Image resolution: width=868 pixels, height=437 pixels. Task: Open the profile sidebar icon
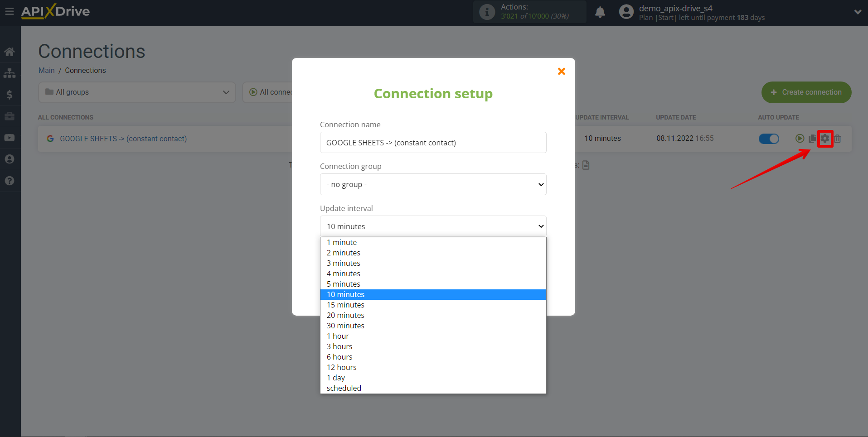(10, 159)
